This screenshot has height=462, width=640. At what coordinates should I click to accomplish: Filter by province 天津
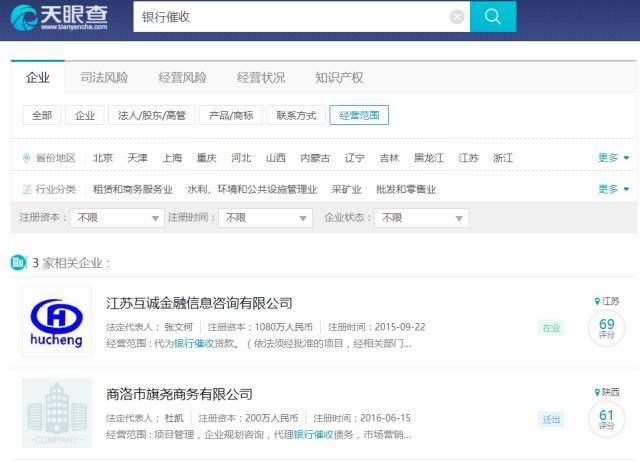pos(137,158)
